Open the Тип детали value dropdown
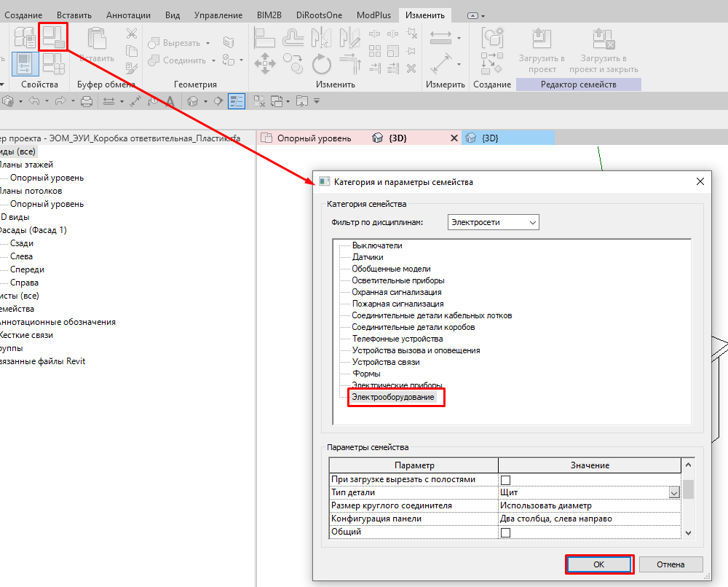This screenshot has width=728, height=587. pos(674,493)
